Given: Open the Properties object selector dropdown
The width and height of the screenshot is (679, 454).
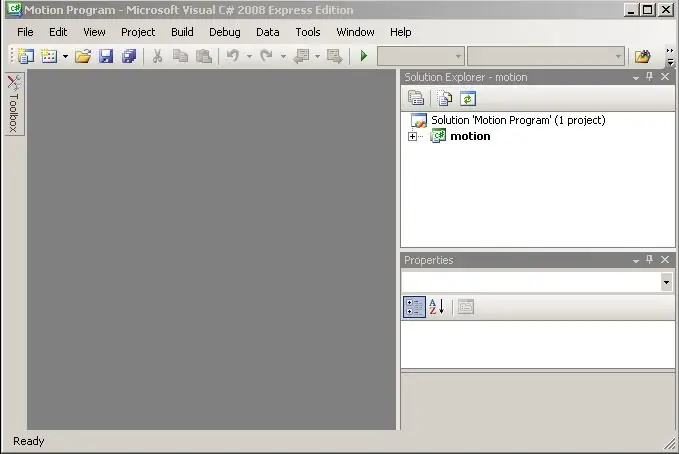Looking at the screenshot, I should 666,282.
